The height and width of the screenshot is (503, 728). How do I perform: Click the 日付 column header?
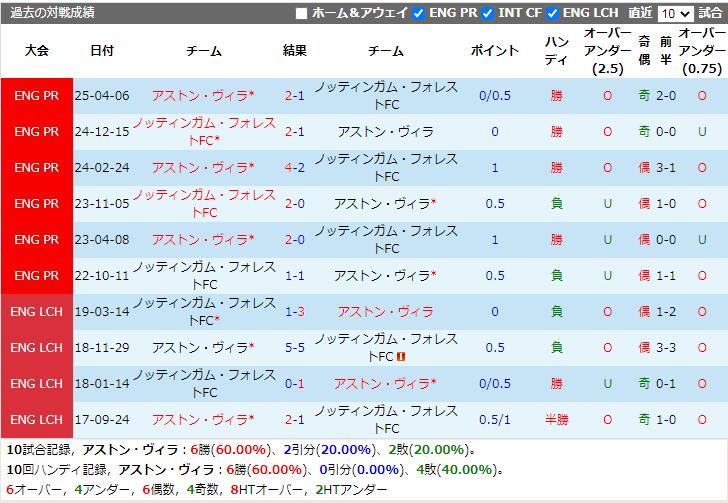click(x=101, y=51)
